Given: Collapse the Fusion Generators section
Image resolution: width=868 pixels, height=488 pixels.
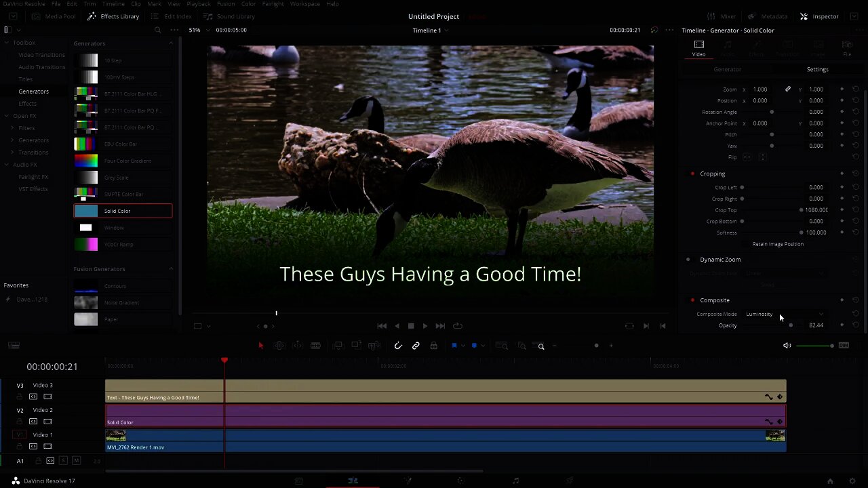Looking at the screenshot, I should click(x=171, y=269).
